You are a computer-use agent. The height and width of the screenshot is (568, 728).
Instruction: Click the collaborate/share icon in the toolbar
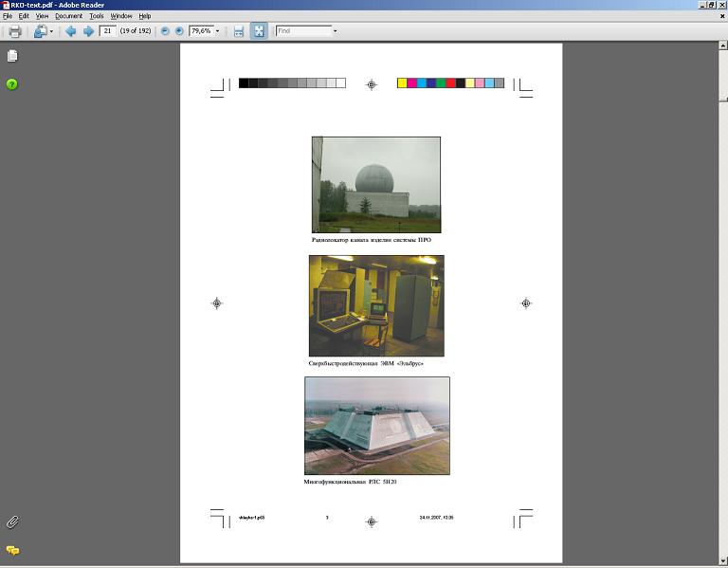(x=40, y=31)
